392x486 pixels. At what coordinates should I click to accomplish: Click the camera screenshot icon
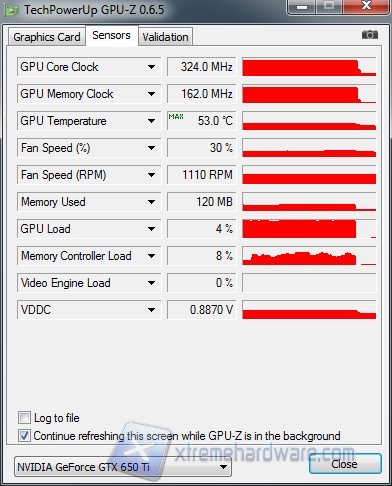(370, 34)
